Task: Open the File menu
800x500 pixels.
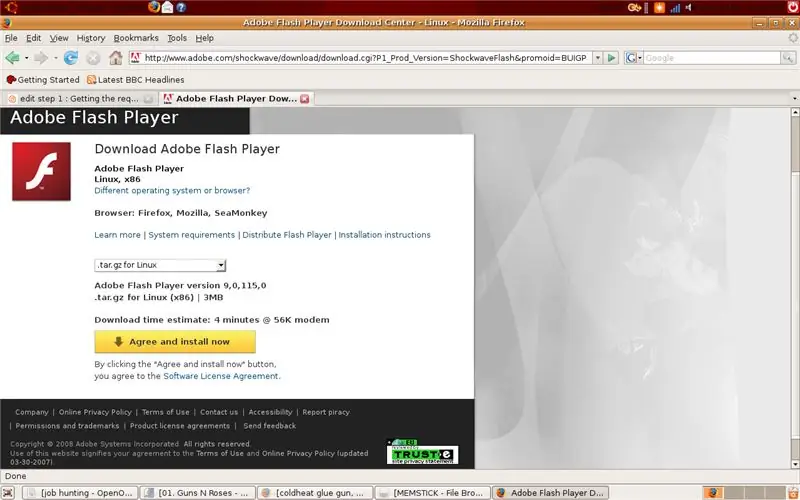Action: tap(11, 38)
